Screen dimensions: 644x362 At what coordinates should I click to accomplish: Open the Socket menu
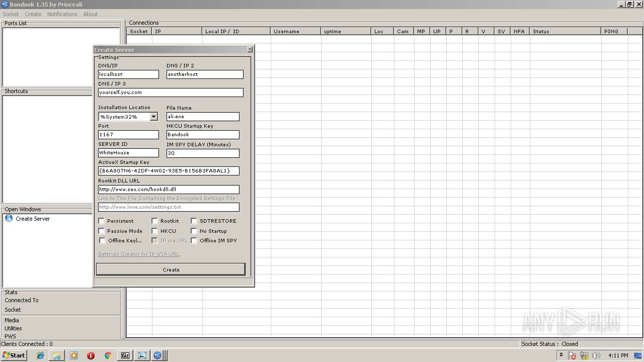point(11,14)
